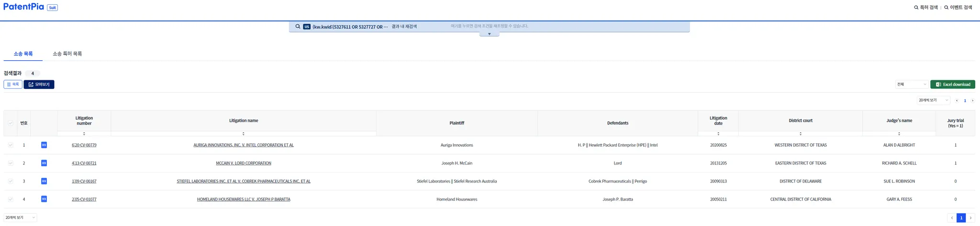Click plaintiff cell Auriga Innovations

457,145
